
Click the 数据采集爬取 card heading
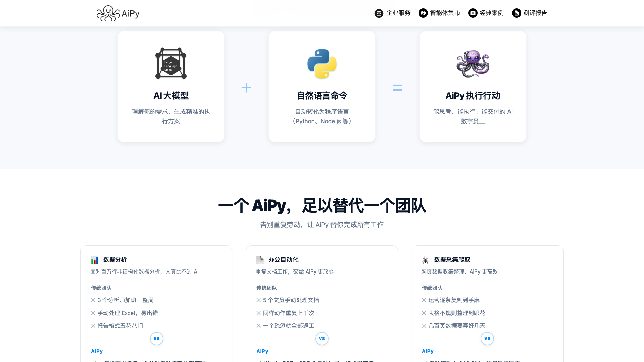452,260
